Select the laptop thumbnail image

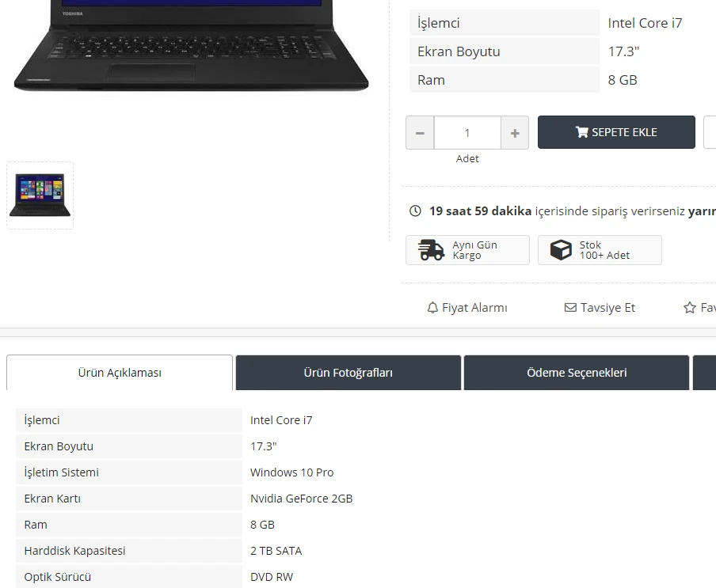(x=40, y=195)
